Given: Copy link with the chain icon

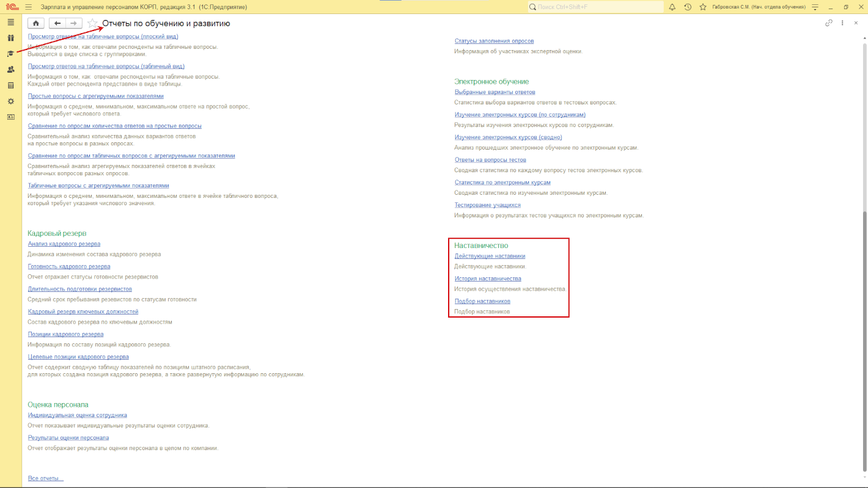Looking at the screenshot, I should (x=829, y=23).
